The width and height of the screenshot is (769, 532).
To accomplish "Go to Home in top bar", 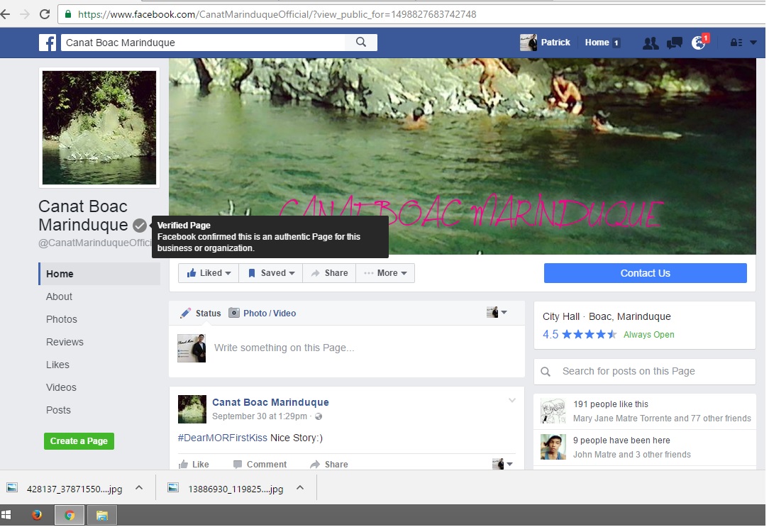I will click(602, 43).
